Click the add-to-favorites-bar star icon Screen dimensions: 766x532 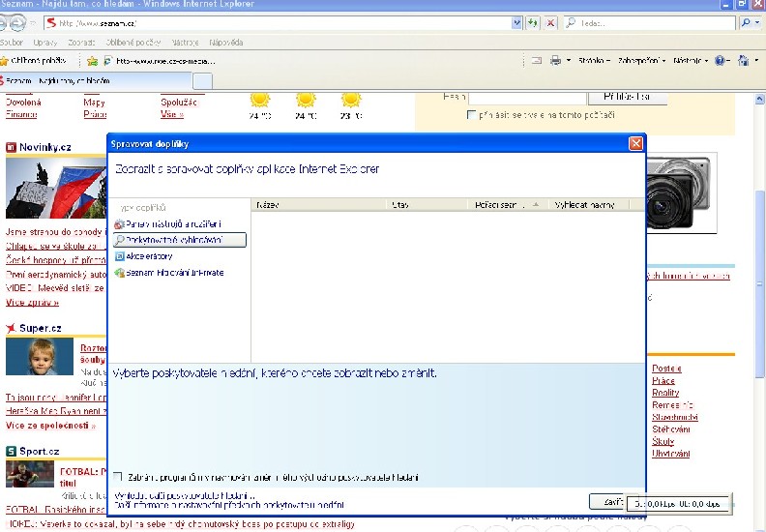pyautogui.click(x=92, y=61)
